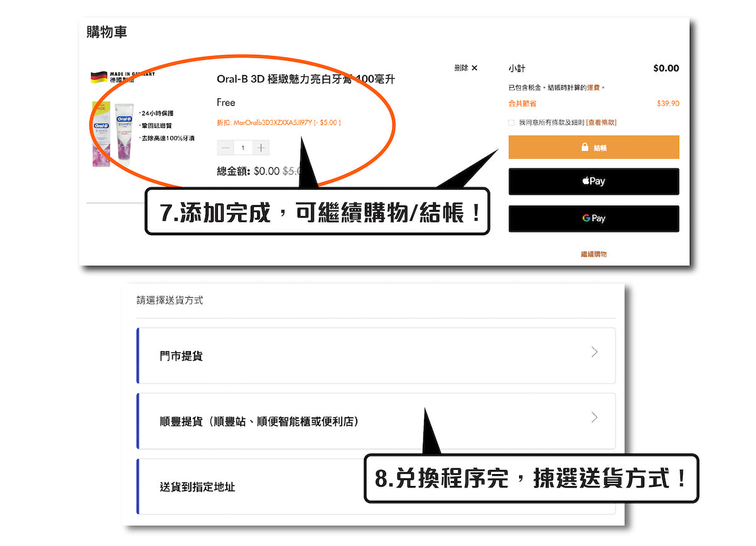This screenshot has width=756, height=546.
Task: Select 送貨到指定地址 delivery option
Action: (197, 487)
